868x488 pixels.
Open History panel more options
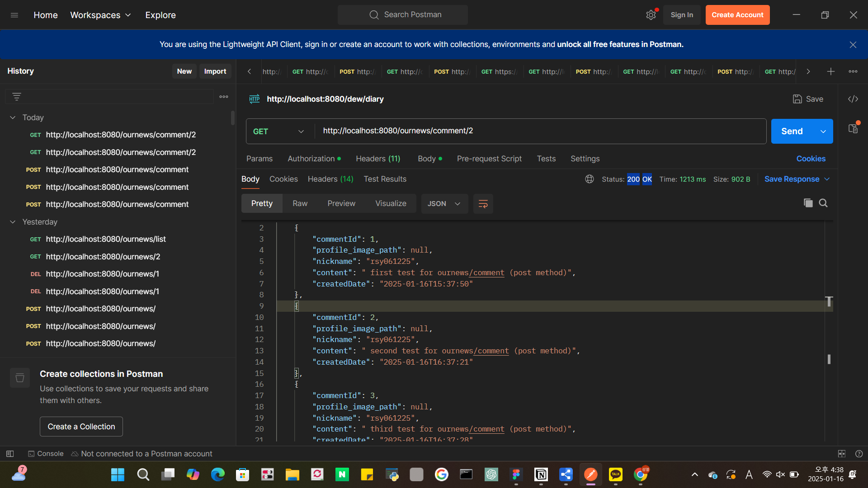(224, 97)
